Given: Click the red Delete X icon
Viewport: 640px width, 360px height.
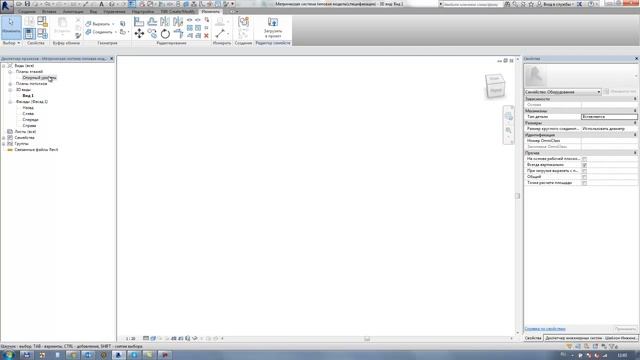Looking at the screenshot, I should coord(207,36).
